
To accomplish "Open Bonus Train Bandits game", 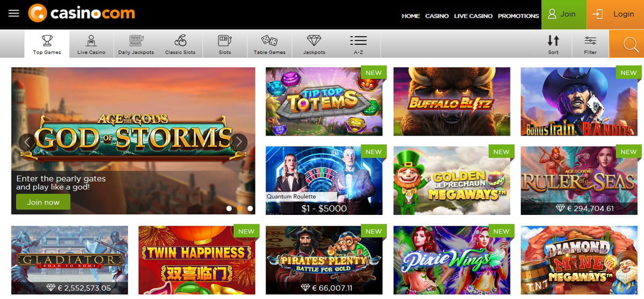I will [579, 102].
